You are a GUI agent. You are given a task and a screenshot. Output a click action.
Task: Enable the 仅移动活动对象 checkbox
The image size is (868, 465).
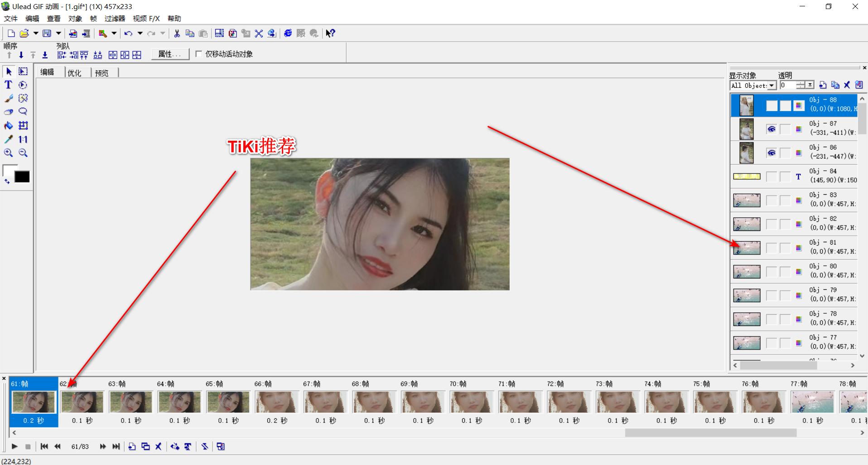click(198, 54)
